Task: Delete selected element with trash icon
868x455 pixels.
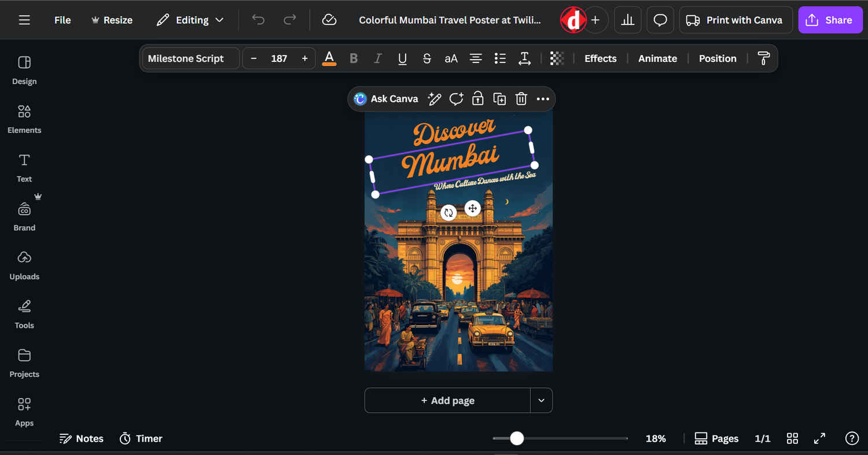Action: [x=521, y=99]
